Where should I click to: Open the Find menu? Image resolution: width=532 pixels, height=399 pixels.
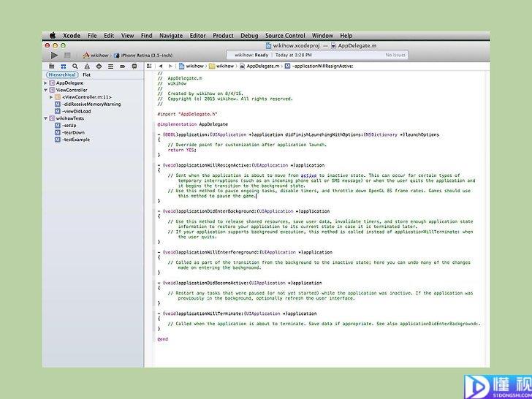tap(147, 36)
